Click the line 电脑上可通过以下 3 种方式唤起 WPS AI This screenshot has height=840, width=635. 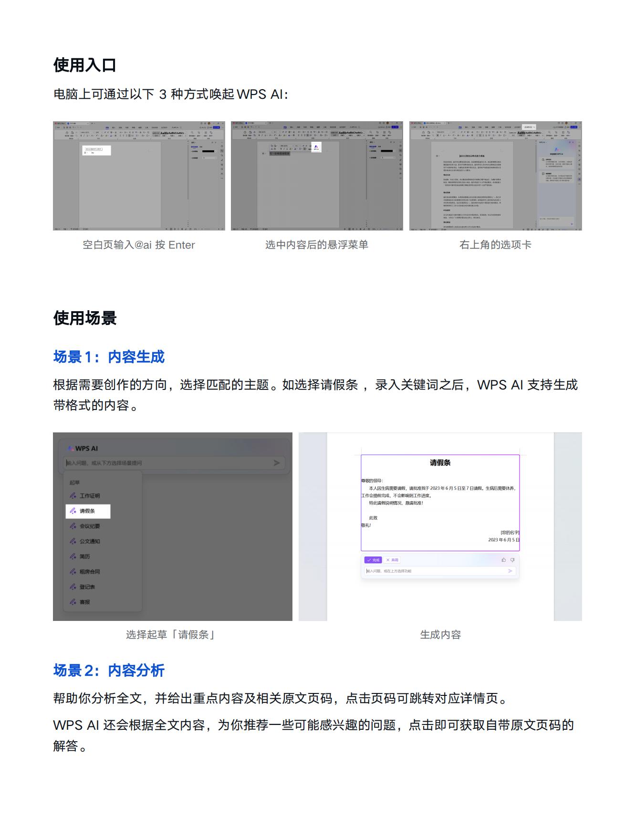tap(171, 94)
